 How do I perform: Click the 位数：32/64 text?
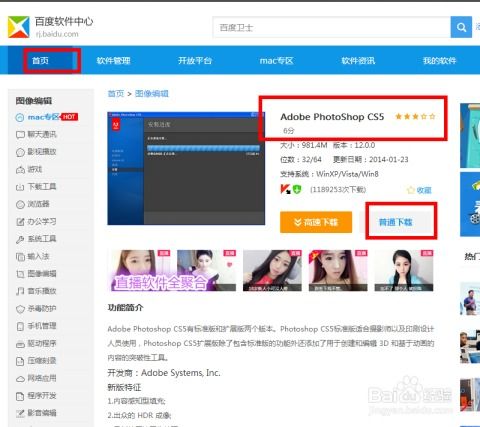point(301,160)
